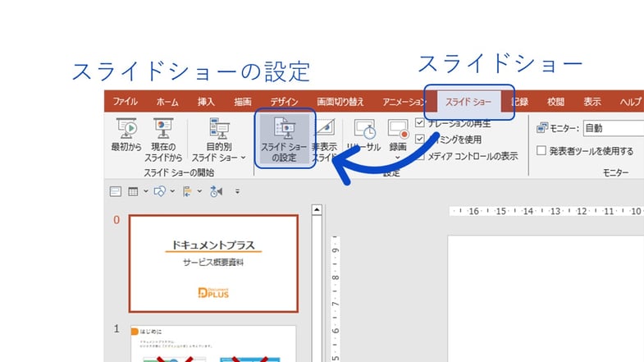Click the Record (記録) tab
Screen dimensions: 644x362
pos(520,102)
